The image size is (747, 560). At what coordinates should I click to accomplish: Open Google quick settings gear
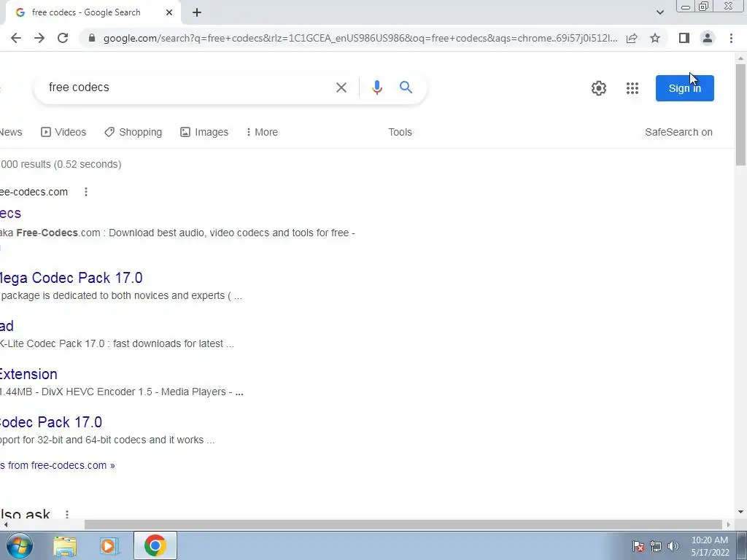[x=599, y=88]
